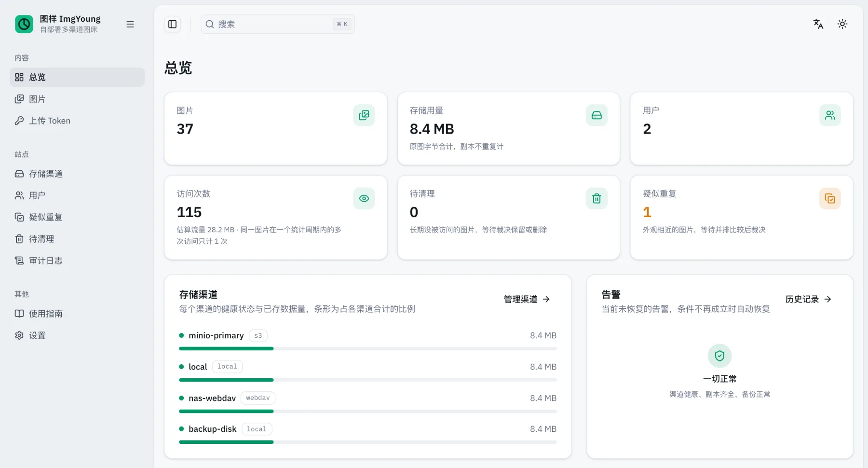The image size is (868, 468).
Task: Open 使用指南 in the sidebar
Action: tap(77, 314)
